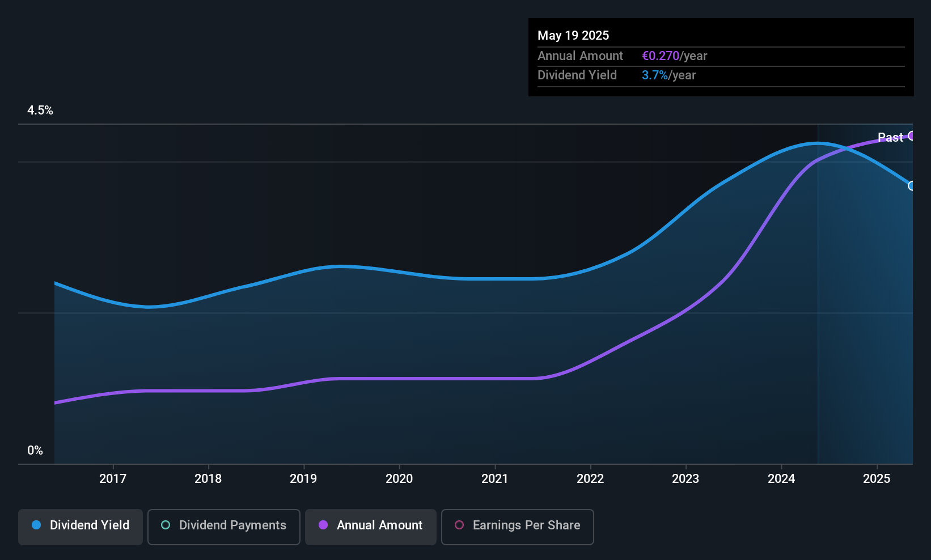Click the 2019 x-axis label
Viewport: 931px width, 560px height.
(x=303, y=478)
